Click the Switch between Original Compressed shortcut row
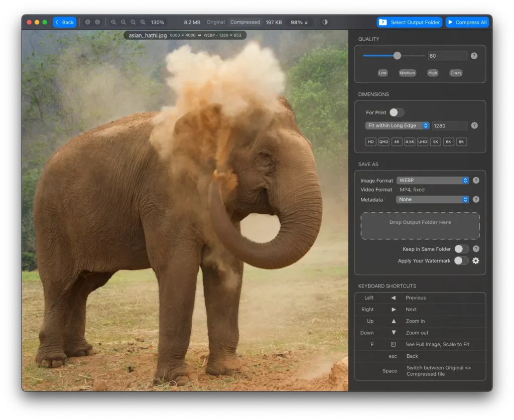 420,371
